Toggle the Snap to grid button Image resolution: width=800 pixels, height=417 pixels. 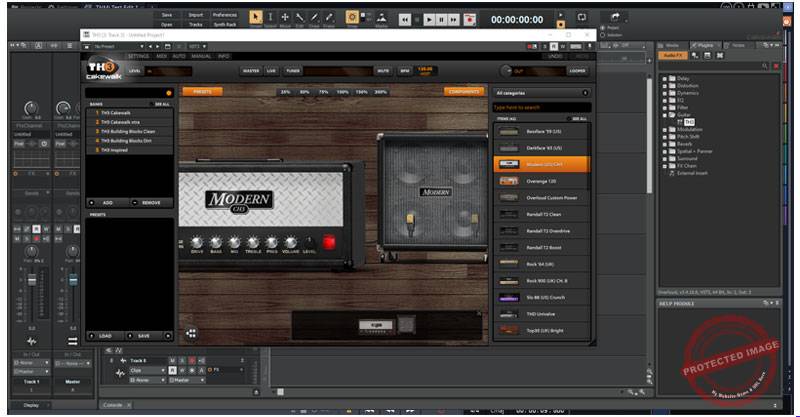click(352, 17)
